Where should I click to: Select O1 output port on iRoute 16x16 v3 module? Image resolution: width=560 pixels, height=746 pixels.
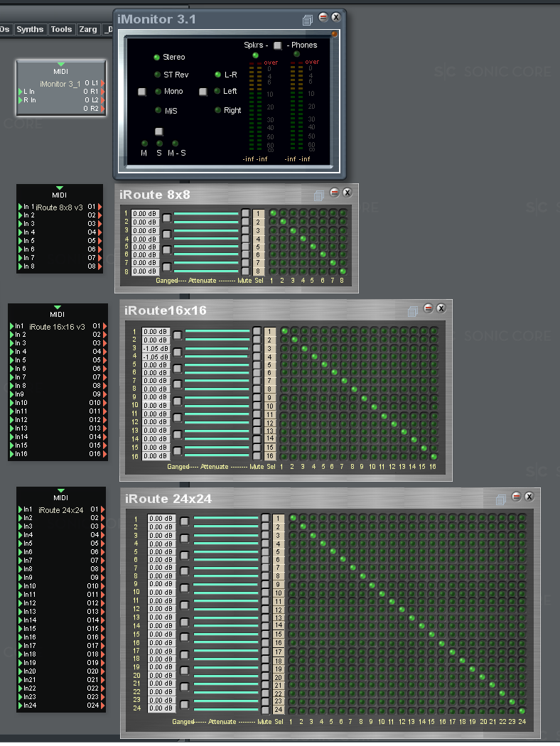104,326
